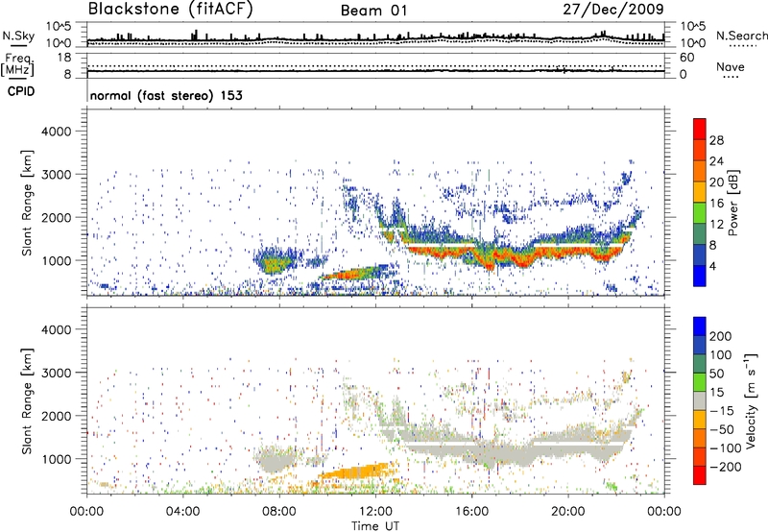
Task: Click the gray band of the Velocity color bar
Action: [700, 401]
